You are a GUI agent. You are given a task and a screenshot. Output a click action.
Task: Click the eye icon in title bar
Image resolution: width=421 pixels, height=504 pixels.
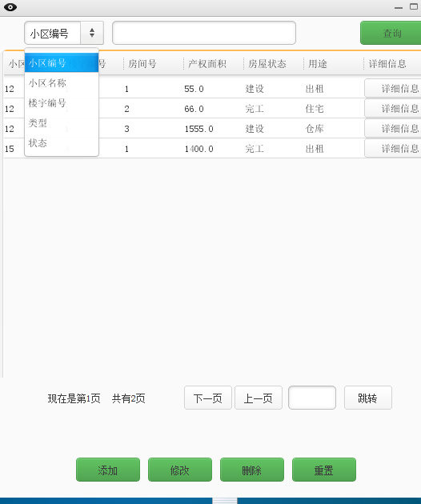(x=10, y=7)
